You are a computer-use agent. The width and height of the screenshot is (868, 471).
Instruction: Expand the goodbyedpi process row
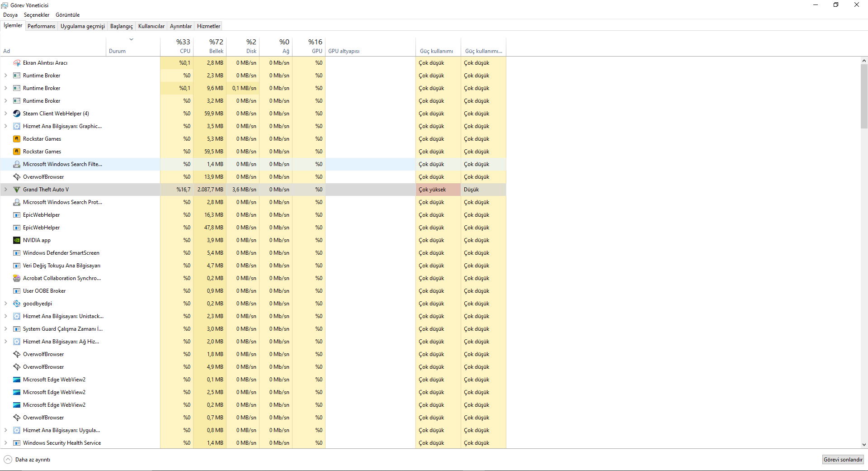pyautogui.click(x=5, y=304)
